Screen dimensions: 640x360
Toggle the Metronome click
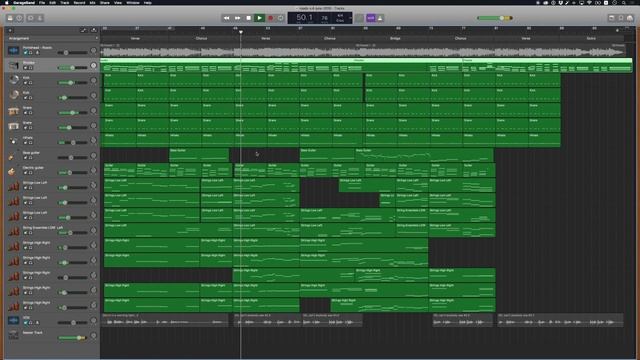(380, 18)
